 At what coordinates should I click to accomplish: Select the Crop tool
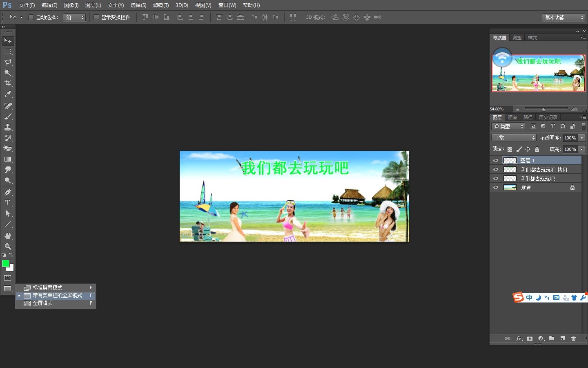tap(7, 83)
